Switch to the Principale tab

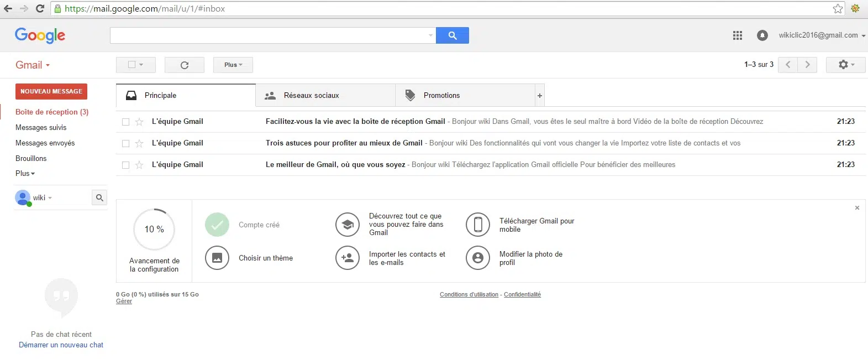[x=186, y=95]
